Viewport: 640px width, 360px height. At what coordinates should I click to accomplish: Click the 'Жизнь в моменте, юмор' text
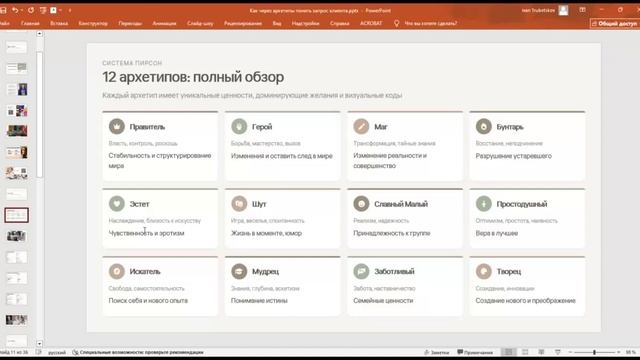(266, 233)
